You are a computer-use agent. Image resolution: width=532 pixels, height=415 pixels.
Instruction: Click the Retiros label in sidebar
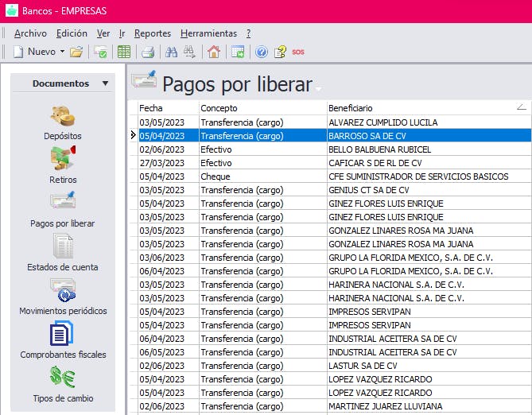pos(63,180)
